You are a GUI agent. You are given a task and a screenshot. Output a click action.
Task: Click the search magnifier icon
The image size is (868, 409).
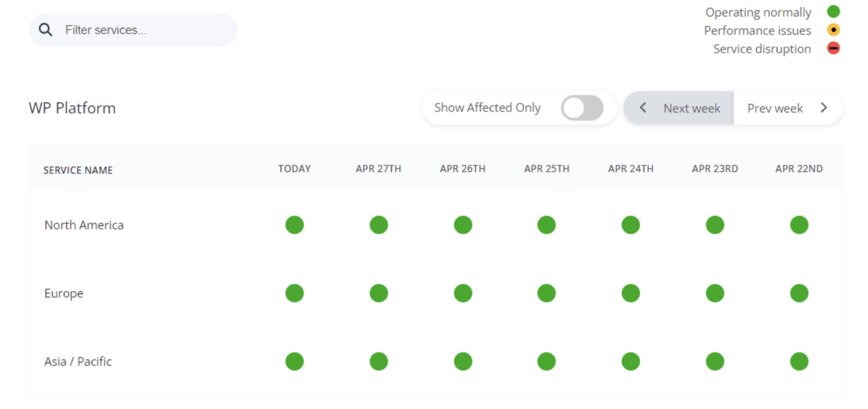point(46,30)
